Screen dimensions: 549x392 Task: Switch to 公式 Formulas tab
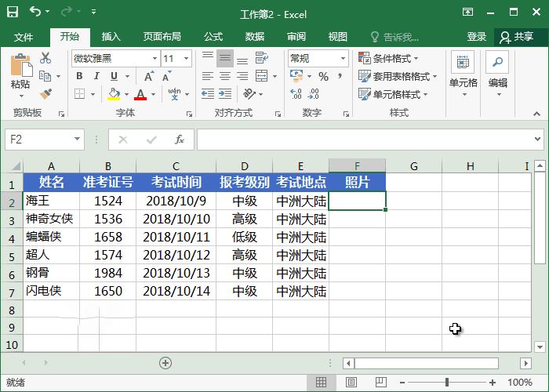pos(213,37)
